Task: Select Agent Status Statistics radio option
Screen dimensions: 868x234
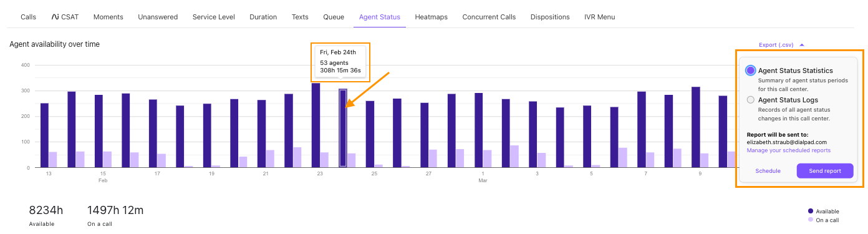Action: click(751, 71)
